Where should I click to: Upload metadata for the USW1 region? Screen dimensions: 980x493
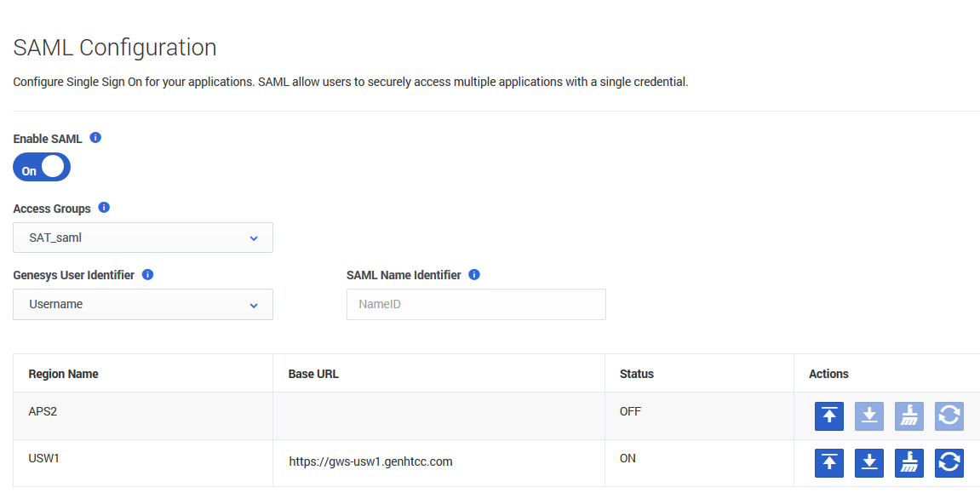click(x=829, y=462)
